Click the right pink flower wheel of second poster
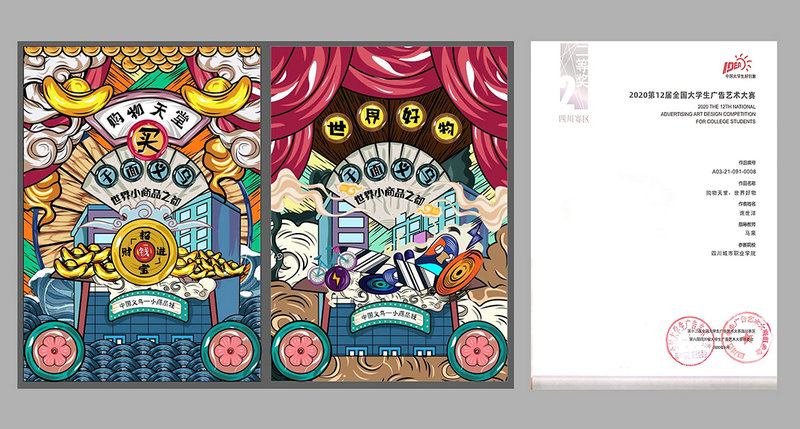This screenshot has height=429, width=800. point(477,351)
